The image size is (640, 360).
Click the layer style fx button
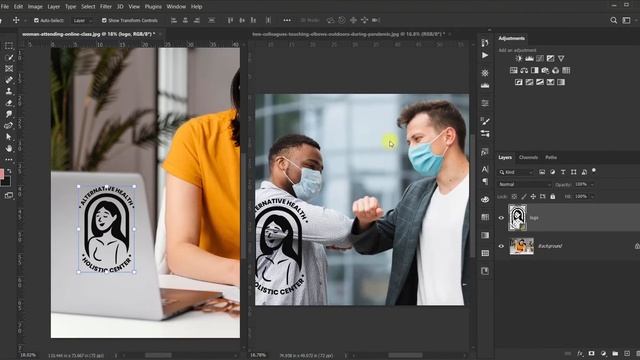[579, 353]
